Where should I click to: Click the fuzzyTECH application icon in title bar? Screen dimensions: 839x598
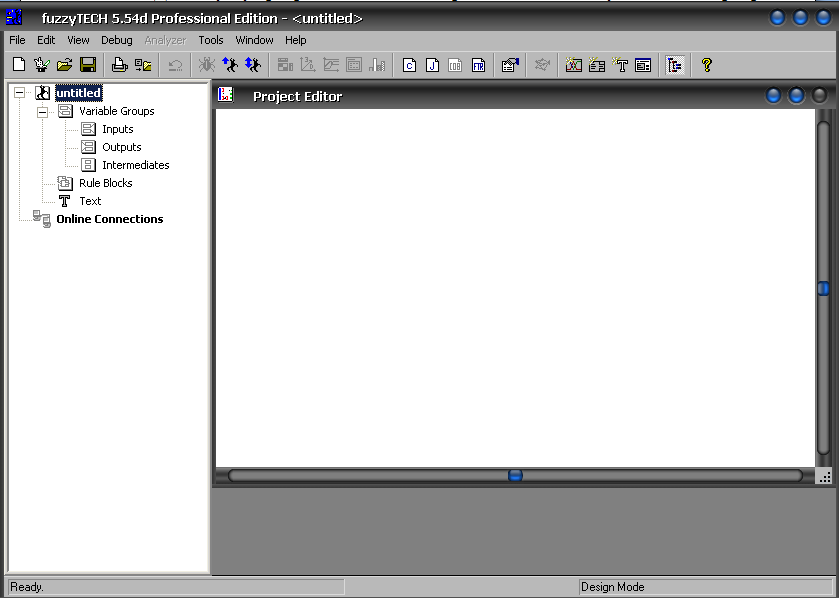pos(14,18)
